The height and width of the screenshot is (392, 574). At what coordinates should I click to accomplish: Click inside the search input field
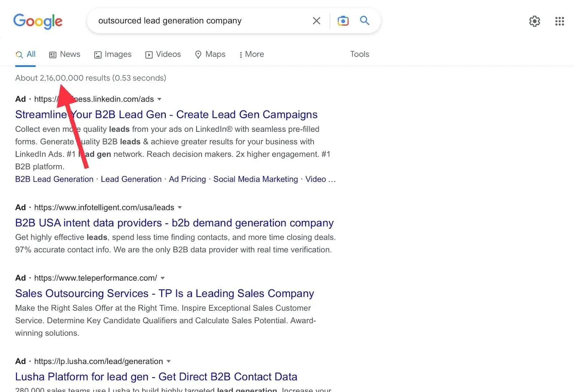[x=197, y=21]
